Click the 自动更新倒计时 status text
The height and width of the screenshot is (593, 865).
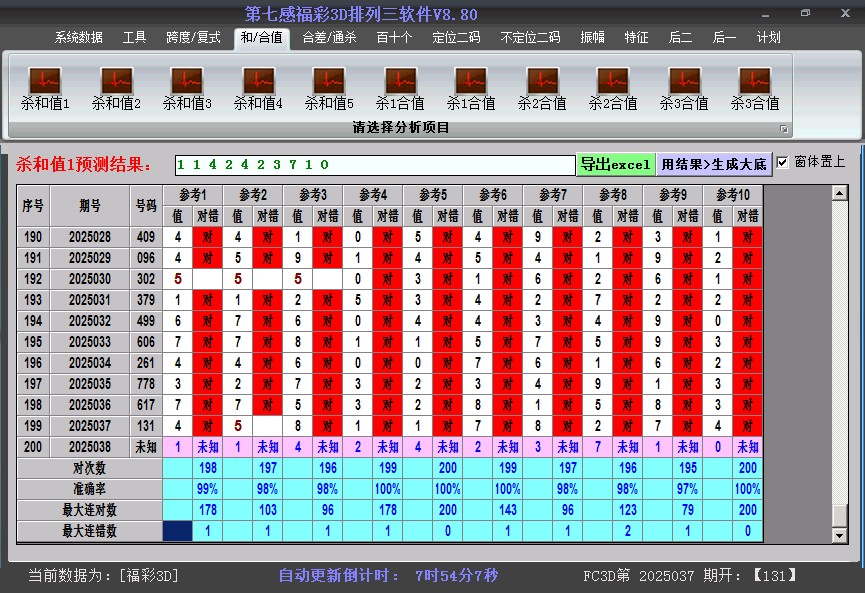[388, 575]
